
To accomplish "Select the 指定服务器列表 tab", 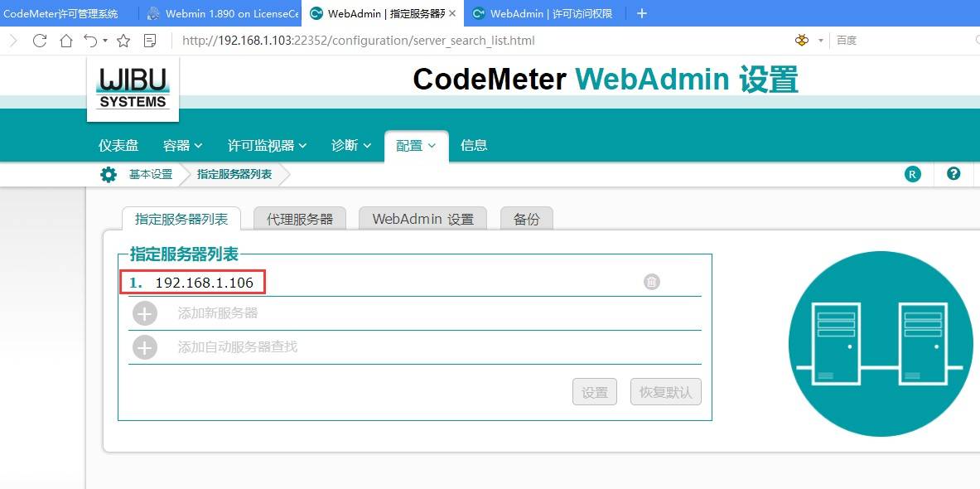I will tap(181, 219).
